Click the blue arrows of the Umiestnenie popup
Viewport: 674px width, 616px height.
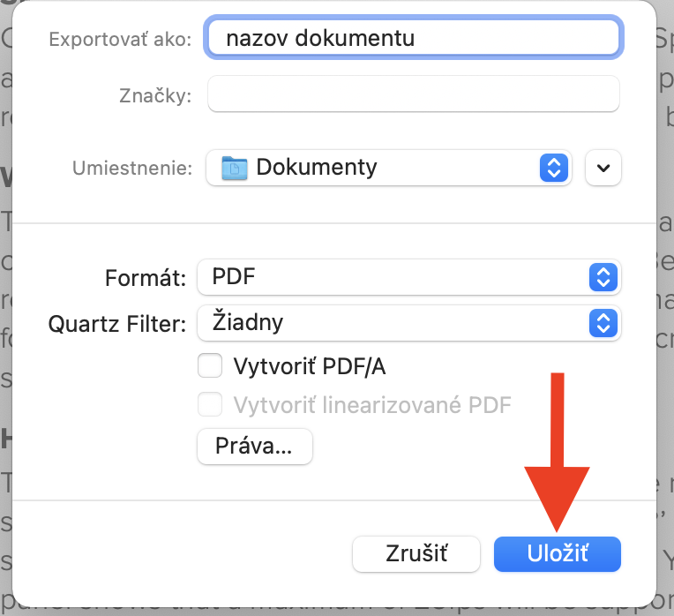(x=551, y=168)
